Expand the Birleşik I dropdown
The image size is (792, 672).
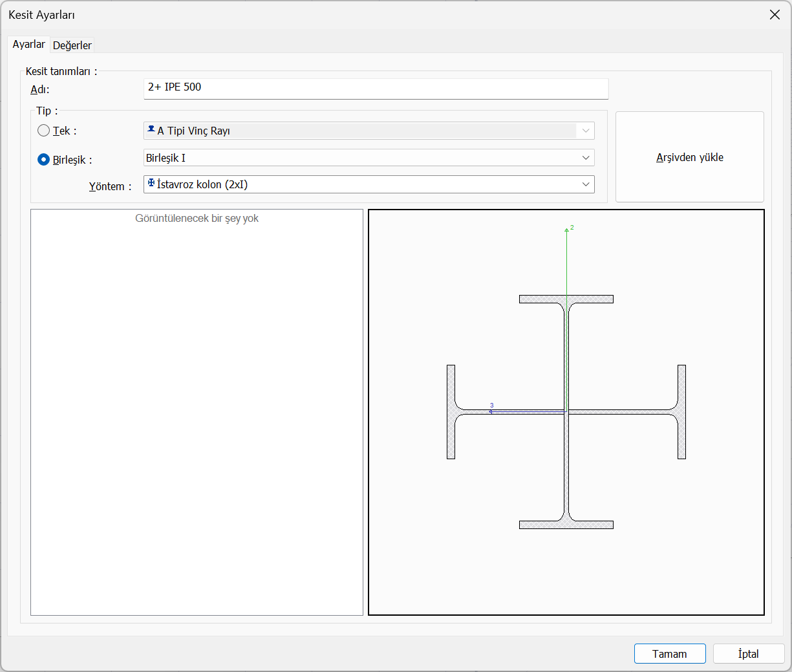tap(369, 158)
